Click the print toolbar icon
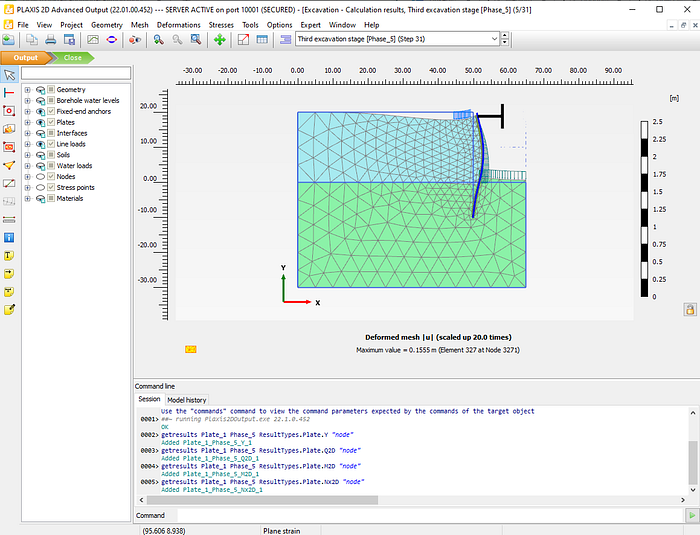This screenshot has height=535, width=700. click(50, 40)
